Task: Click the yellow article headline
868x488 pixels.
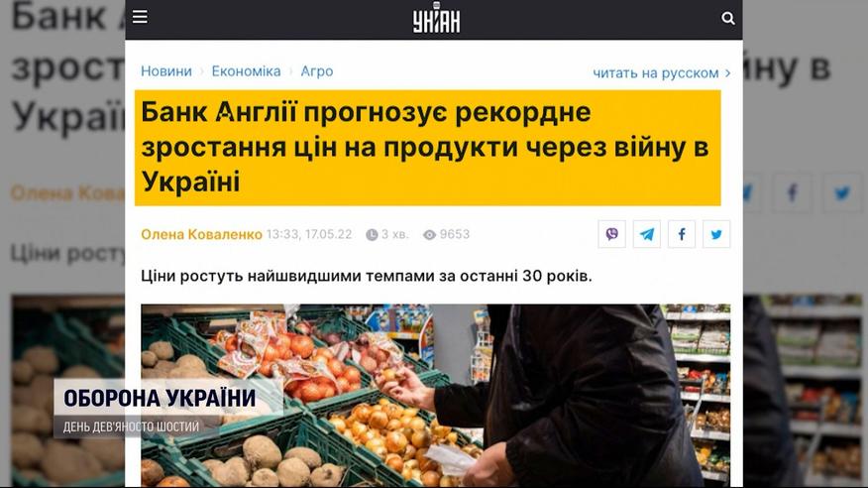Action: pos(428,148)
